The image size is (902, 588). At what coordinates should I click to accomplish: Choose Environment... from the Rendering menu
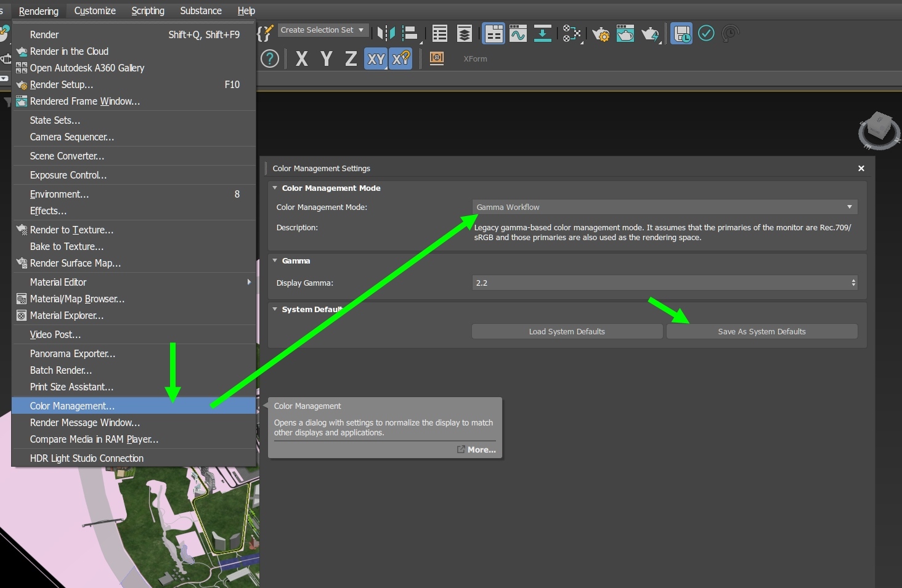point(59,195)
